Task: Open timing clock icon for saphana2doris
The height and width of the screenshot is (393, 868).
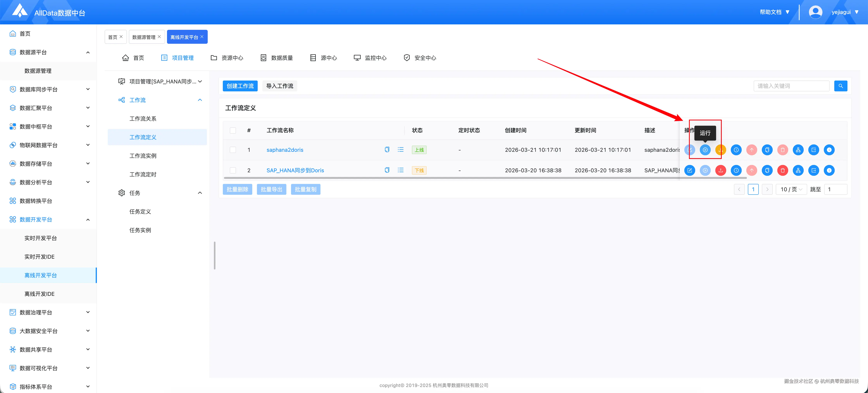Action: point(736,150)
